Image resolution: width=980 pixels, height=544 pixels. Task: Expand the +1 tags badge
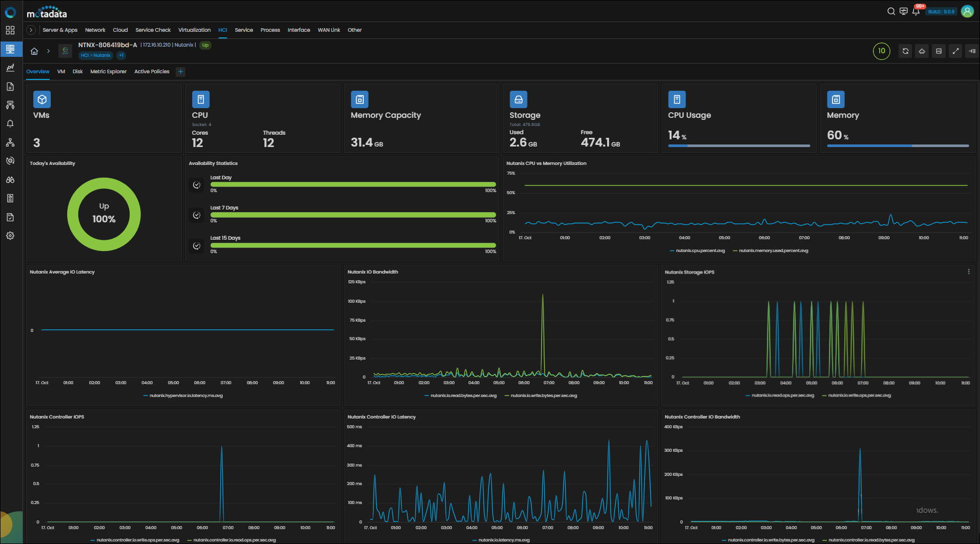[121, 55]
